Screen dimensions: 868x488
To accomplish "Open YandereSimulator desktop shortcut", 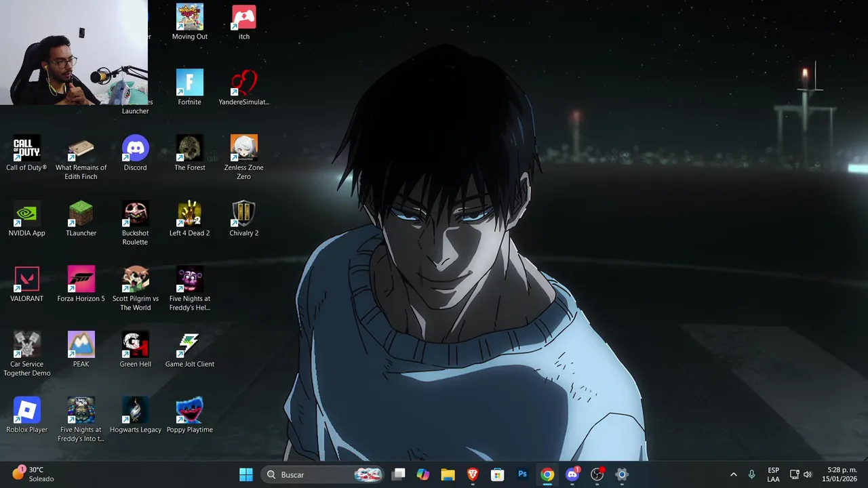I will point(244,87).
